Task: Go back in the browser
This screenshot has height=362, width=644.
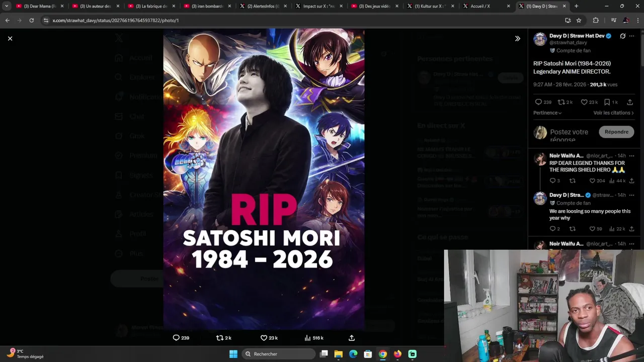Action: 7,20
